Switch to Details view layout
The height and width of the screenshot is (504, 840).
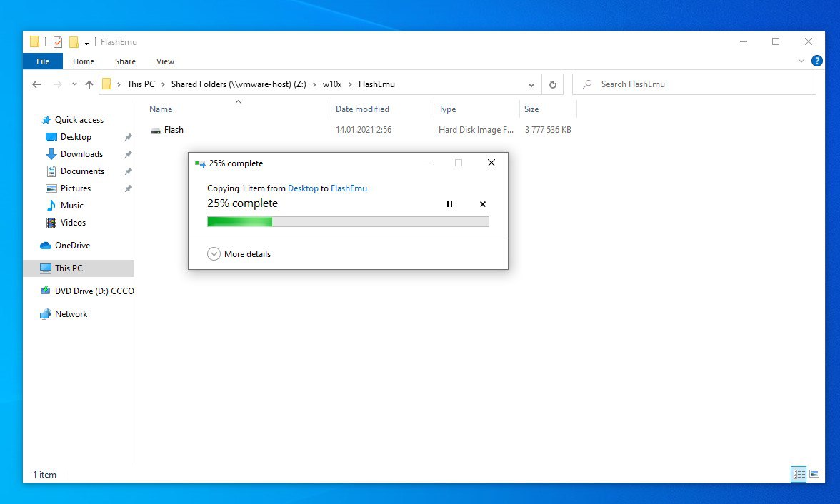[x=799, y=474]
